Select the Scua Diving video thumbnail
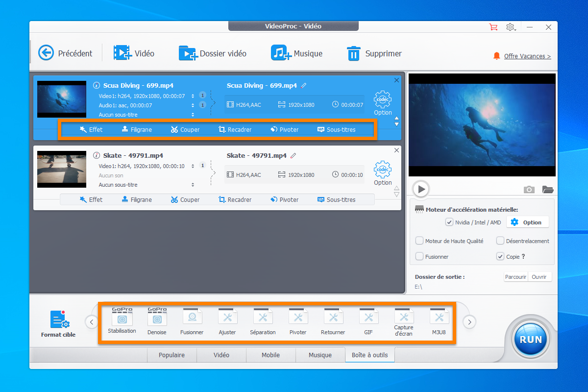588x392 pixels. 61,99
